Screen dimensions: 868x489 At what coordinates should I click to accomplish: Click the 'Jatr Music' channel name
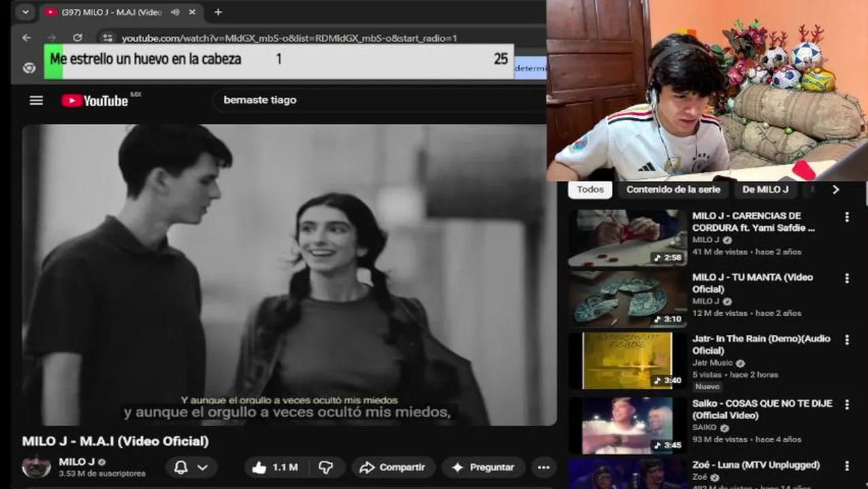(712, 363)
